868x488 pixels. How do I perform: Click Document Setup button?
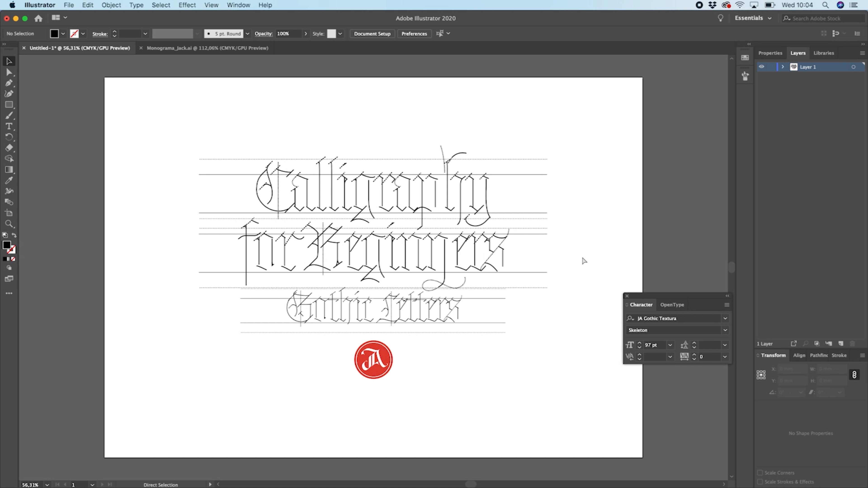372,34
